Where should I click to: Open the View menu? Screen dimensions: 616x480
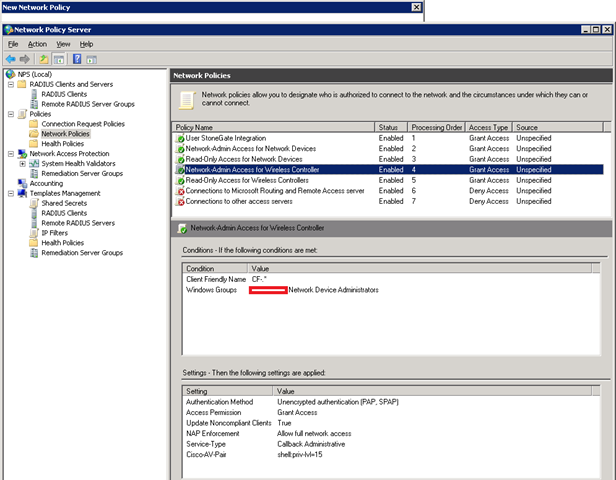63,44
